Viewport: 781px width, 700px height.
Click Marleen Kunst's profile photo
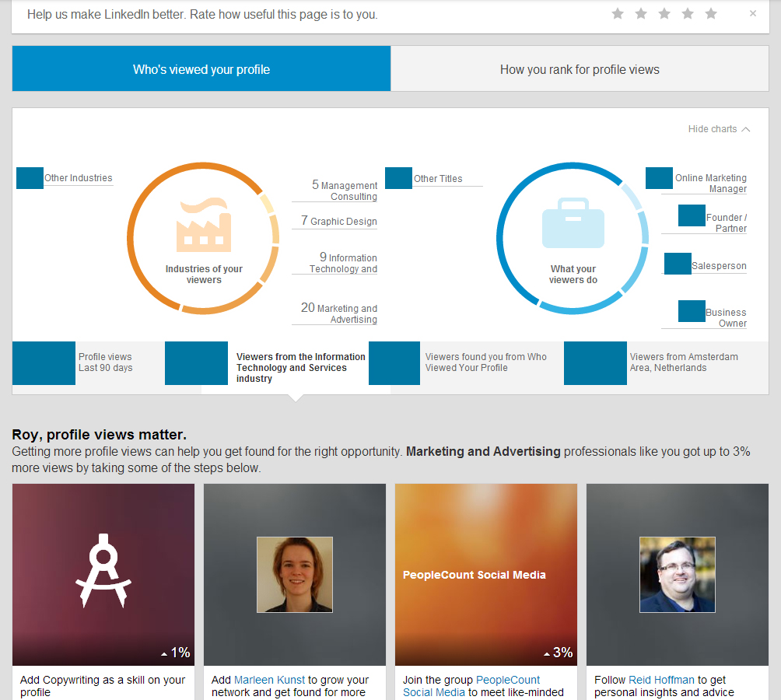[295, 574]
